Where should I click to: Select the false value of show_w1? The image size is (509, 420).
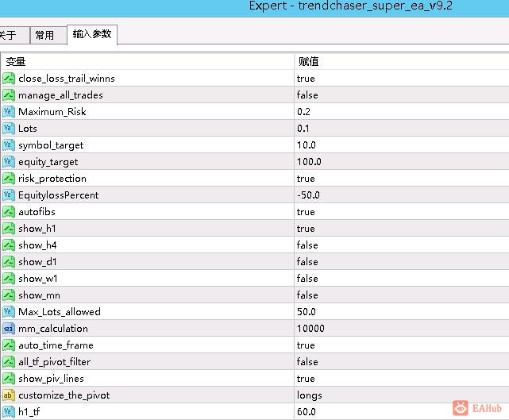(307, 279)
